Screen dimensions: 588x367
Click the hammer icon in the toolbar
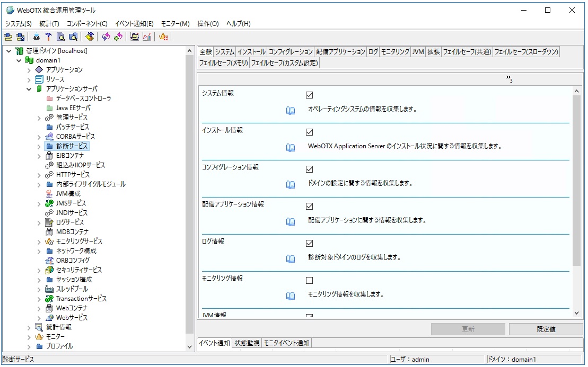point(49,37)
